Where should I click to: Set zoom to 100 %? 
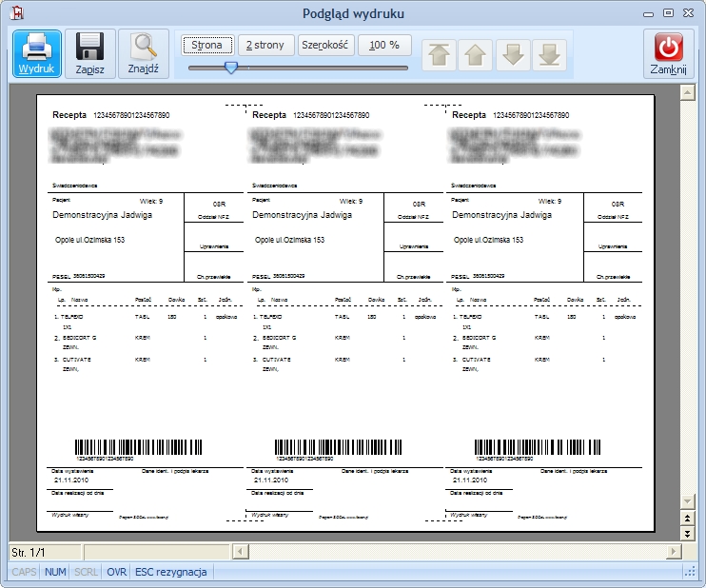click(x=384, y=45)
